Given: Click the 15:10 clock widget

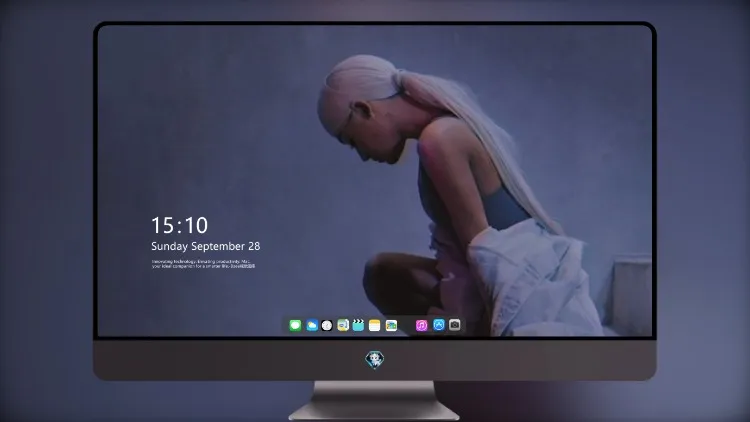Looking at the screenshot, I should coord(179,225).
